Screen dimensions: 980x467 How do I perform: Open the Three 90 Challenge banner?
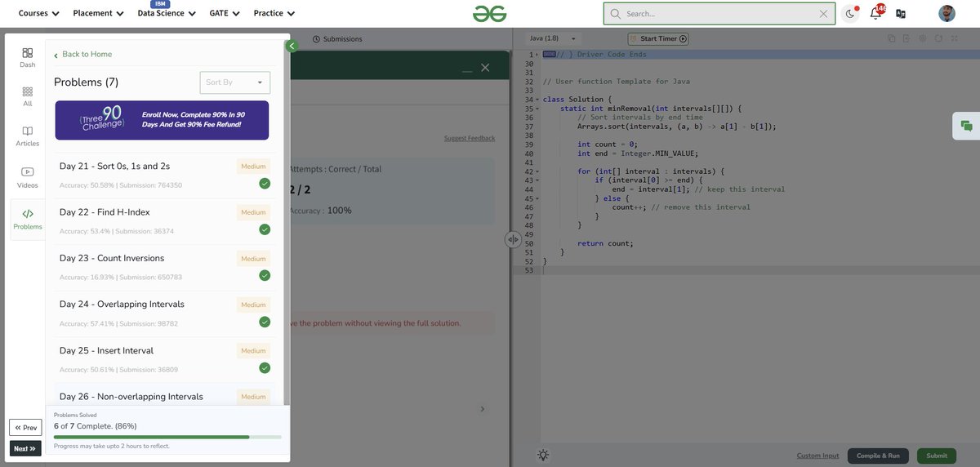point(162,120)
